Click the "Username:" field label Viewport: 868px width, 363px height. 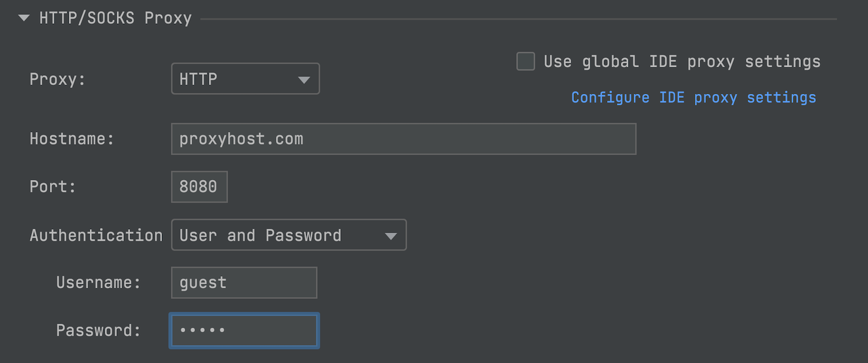click(98, 283)
